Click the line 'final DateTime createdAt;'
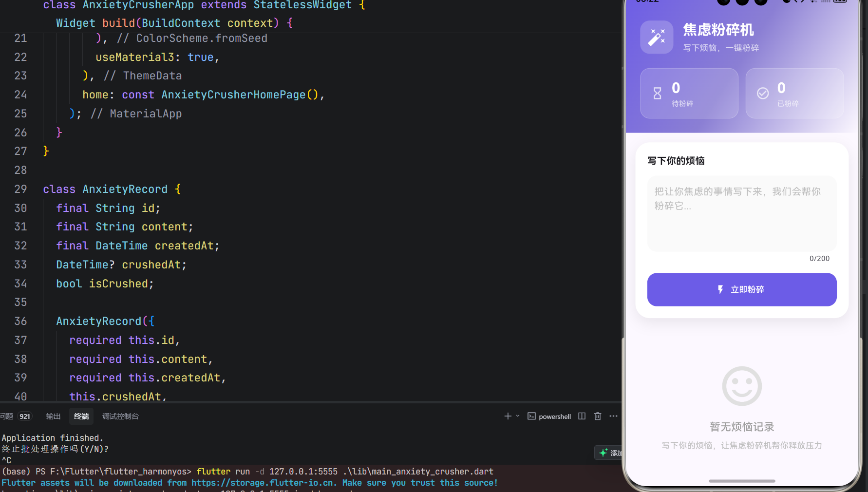This screenshot has width=868, height=492. click(x=138, y=246)
